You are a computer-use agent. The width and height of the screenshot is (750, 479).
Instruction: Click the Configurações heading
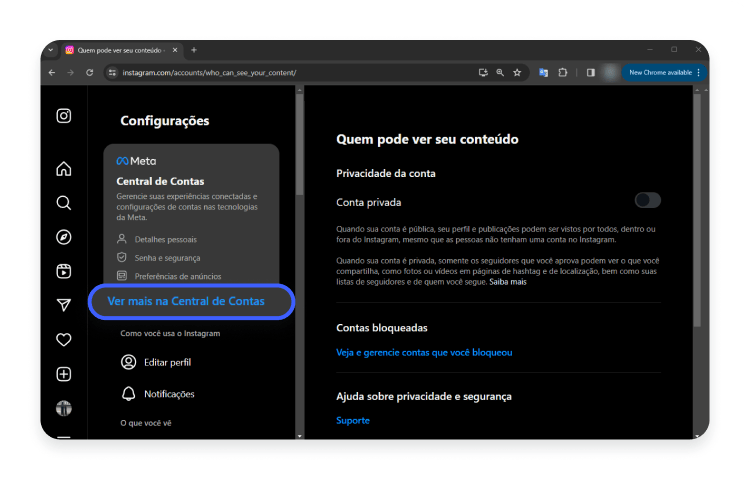coord(165,121)
